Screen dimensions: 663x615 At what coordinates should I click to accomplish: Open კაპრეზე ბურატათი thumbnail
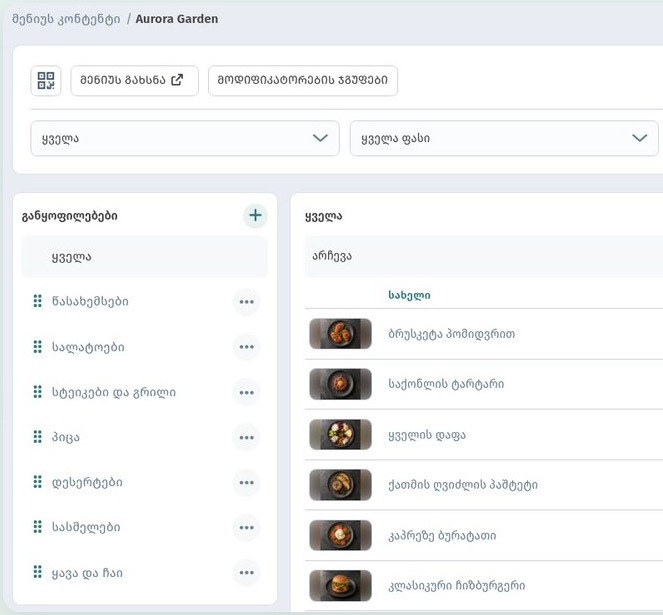[340, 535]
